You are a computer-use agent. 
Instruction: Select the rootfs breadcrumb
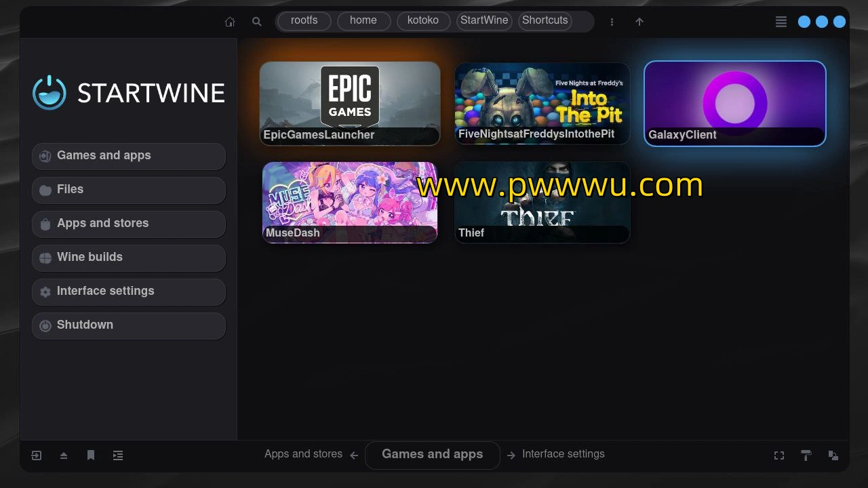click(x=304, y=21)
